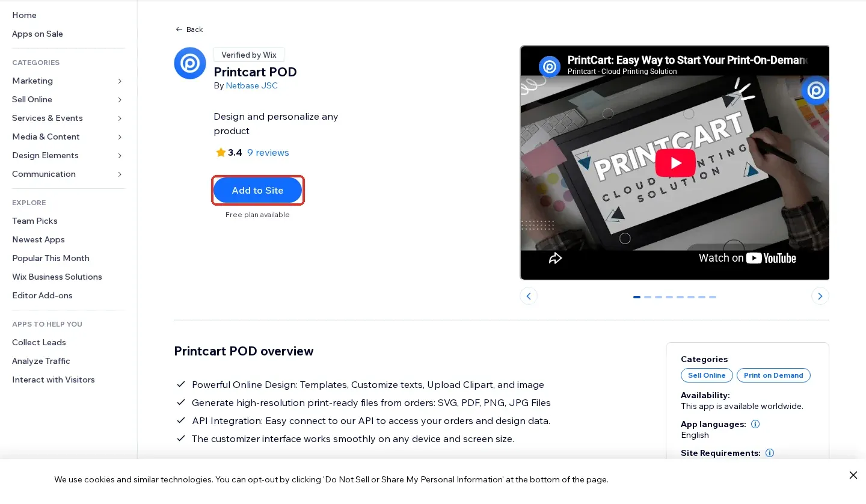Screen dimensions: 866x504
Task: Go Back to the previous page
Action: [189, 29]
